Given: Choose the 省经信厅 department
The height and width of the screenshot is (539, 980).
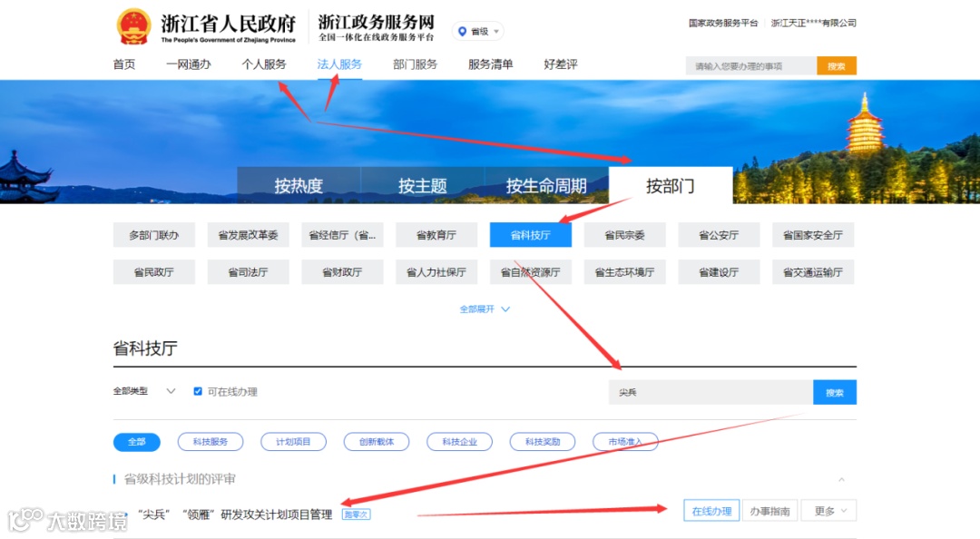Looking at the screenshot, I should click(x=342, y=235).
